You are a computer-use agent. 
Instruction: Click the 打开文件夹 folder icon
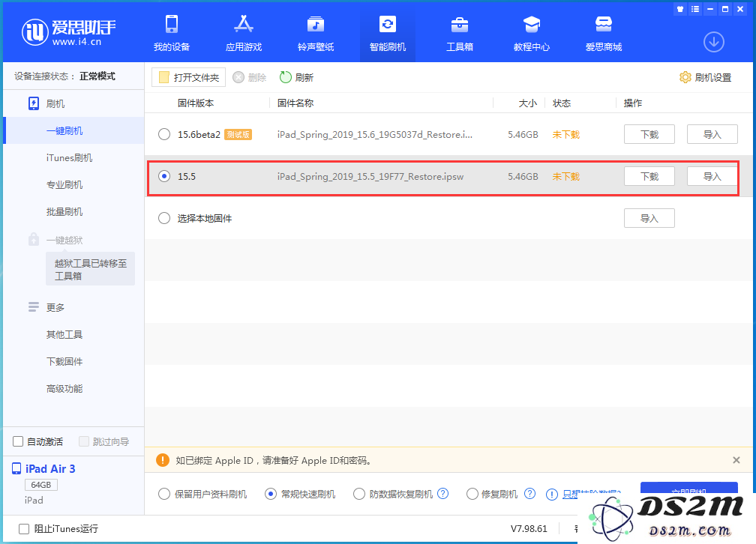(x=164, y=77)
